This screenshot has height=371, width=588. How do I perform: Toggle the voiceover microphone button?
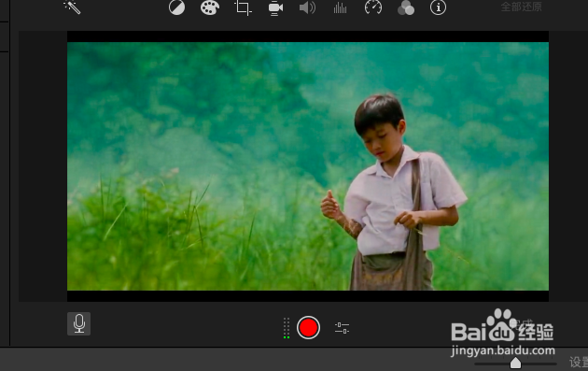tap(78, 323)
